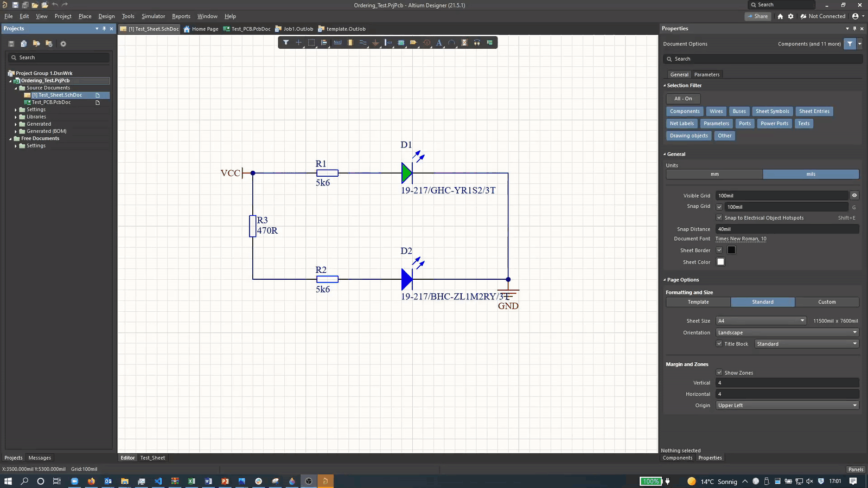Click the GND power port tool icon
The height and width of the screenshot is (488, 868).
(x=375, y=42)
